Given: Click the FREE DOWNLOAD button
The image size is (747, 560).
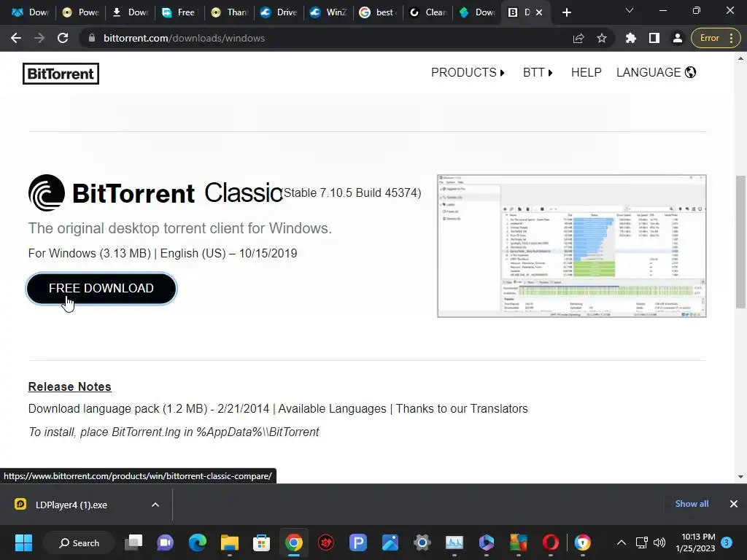Looking at the screenshot, I should pos(101,289).
